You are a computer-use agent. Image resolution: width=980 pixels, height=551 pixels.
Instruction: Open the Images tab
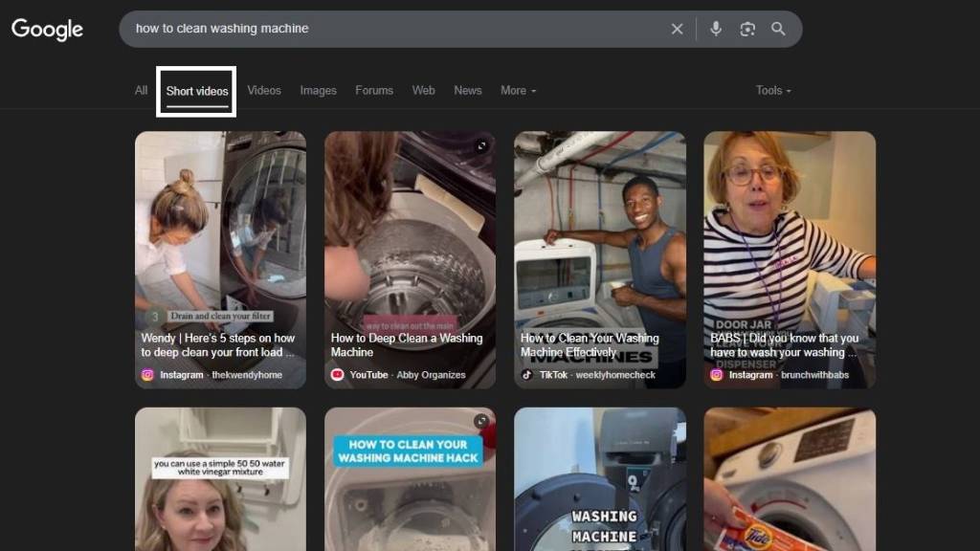click(x=318, y=91)
